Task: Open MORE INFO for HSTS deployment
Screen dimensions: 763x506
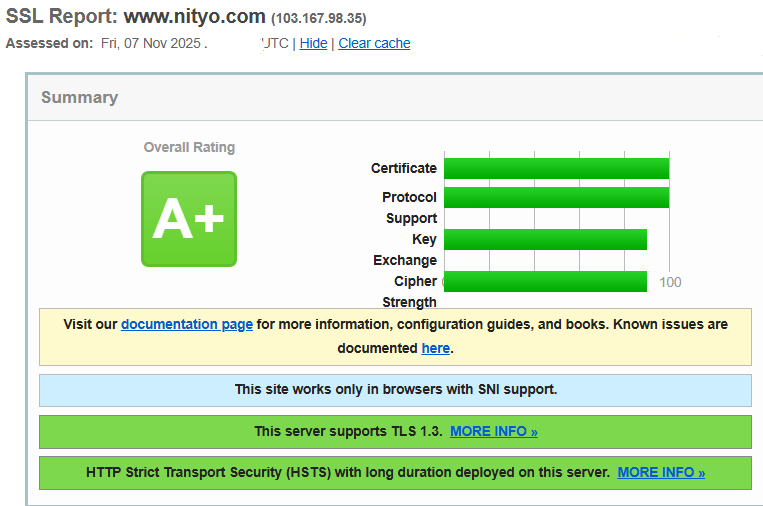Action: pos(661,472)
